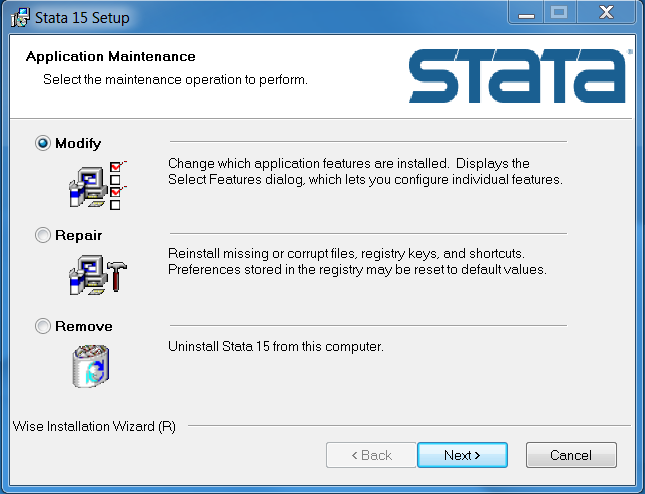Click 'Uninstall Stata 15 from this computer.' text
Viewport: 645px width, 494px height.
(x=276, y=346)
